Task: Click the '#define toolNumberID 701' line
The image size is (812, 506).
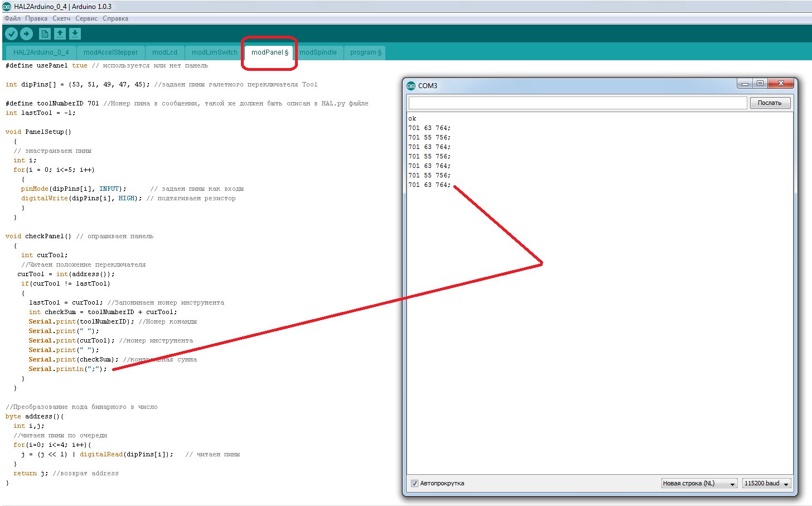Action: (187, 103)
